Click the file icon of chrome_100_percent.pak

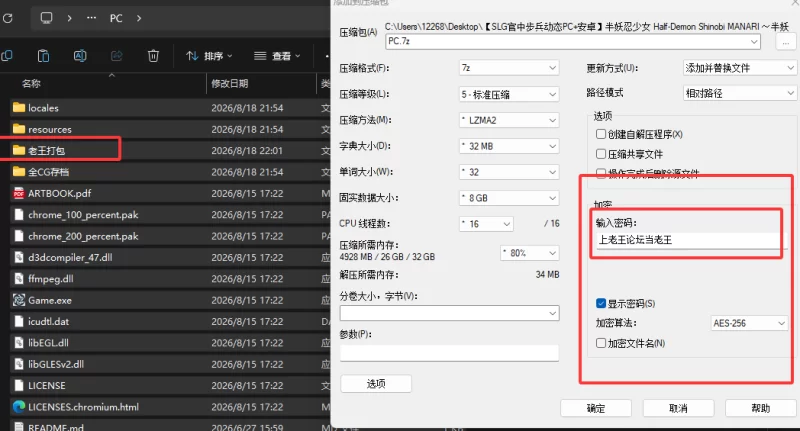point(19,215)
